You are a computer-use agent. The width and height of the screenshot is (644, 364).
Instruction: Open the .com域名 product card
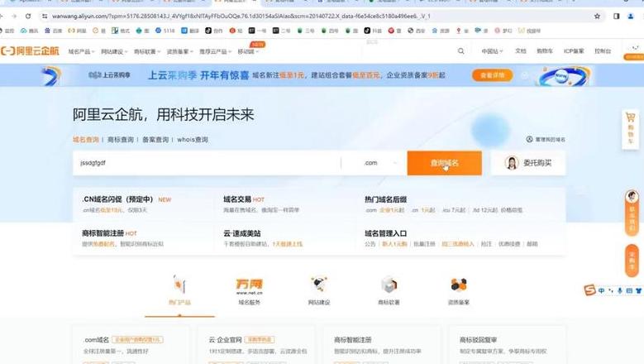131,345
